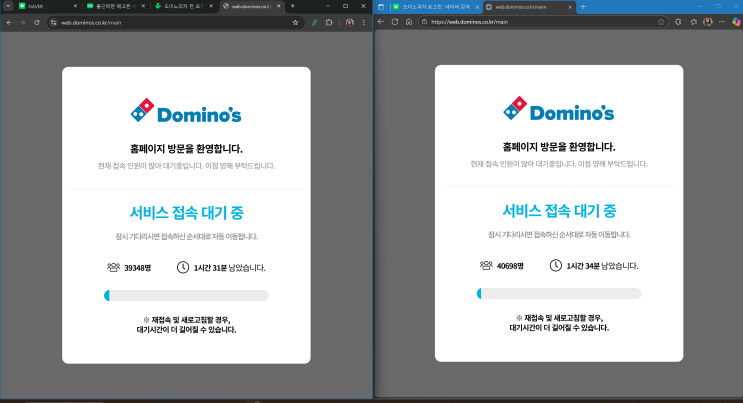The image size is (743, 403).
Task: Go forward in the Chrome window
Action: click(x=22, y=22)
